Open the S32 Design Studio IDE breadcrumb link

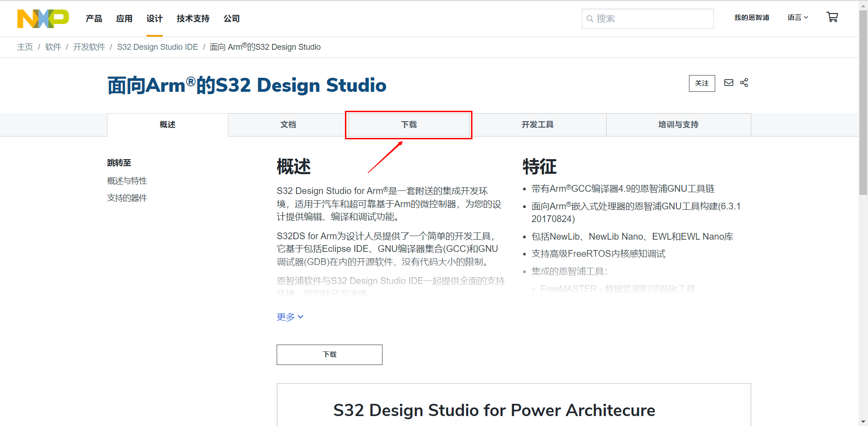tap(157, 47)
